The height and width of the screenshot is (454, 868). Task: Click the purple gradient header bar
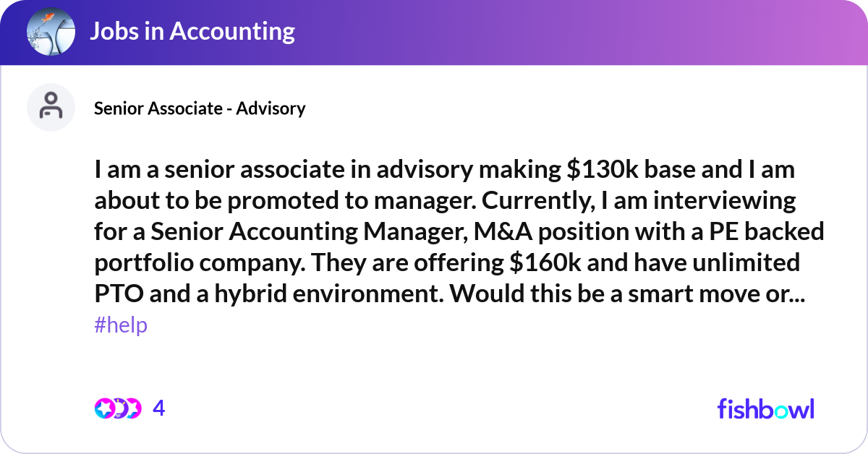(x=434, y=32)
